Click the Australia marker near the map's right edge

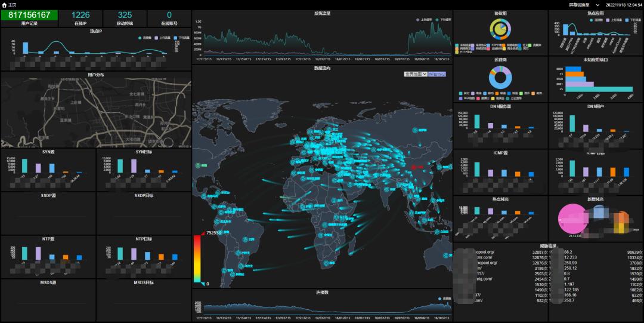tap(445, 256)
